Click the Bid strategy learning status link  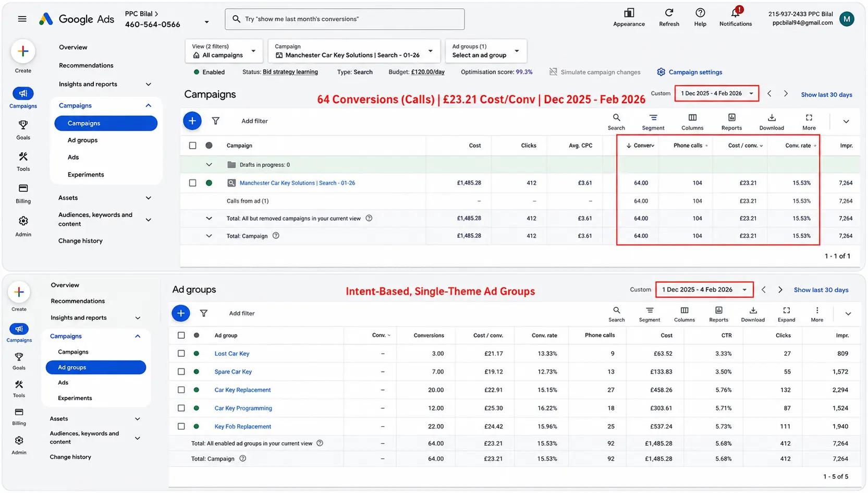[x=290, y=72]
